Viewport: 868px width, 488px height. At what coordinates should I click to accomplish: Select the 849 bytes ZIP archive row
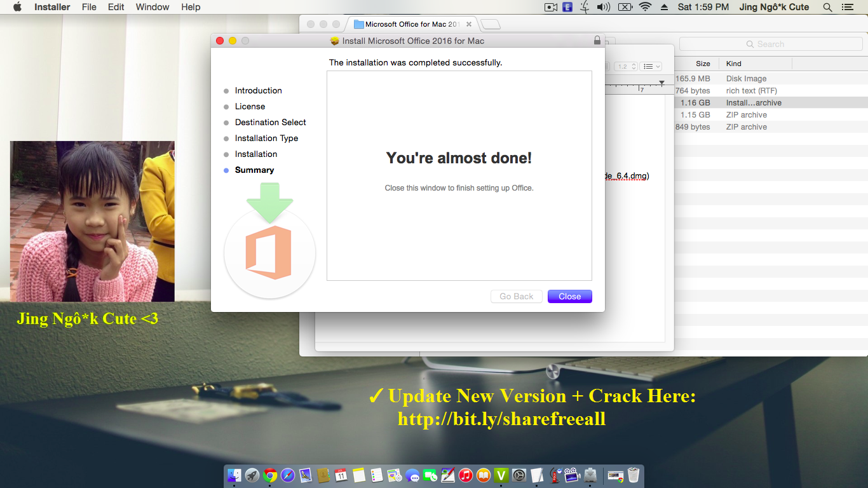coord(770,127)
